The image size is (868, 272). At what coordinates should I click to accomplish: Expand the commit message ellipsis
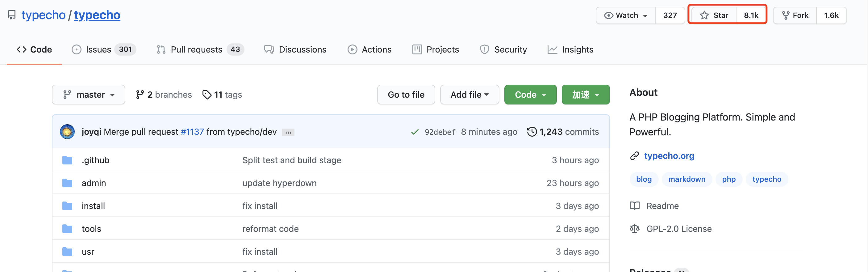click(288, 132)
